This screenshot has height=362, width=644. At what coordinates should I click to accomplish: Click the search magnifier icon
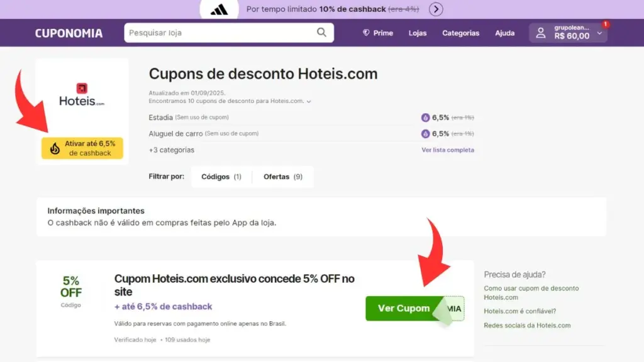click(321, 33)
